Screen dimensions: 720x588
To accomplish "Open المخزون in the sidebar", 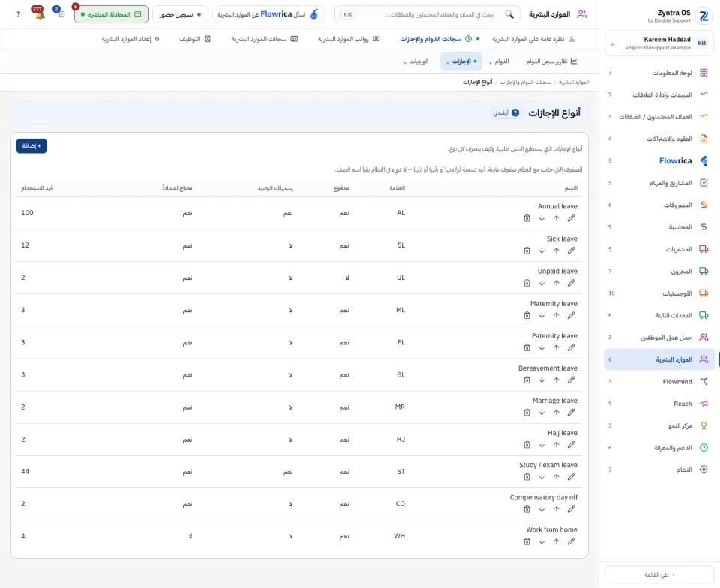I will tap(659, 271).
